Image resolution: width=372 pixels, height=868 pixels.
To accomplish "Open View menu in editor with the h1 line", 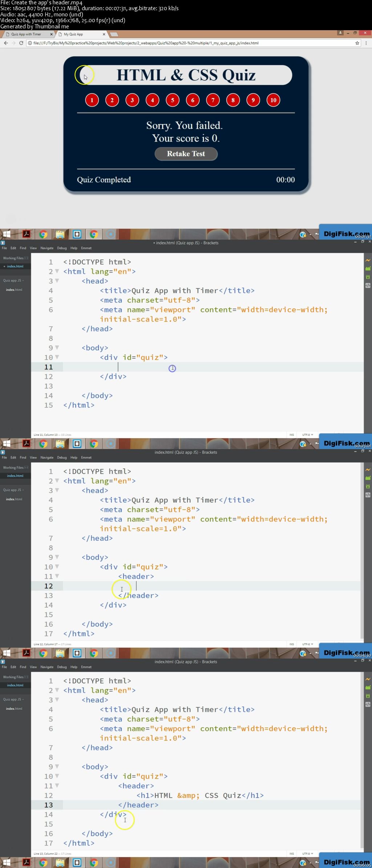I will (x=33, y=667).
